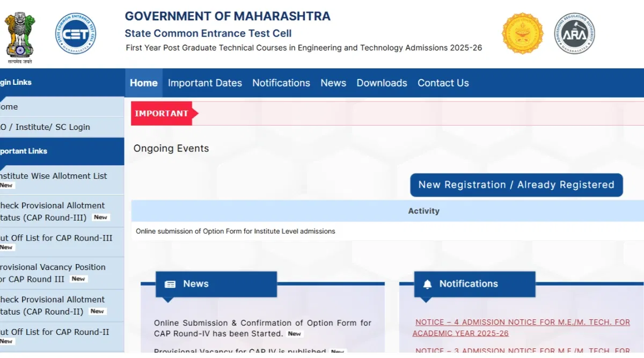Screen dimensions: 644x358
Task: Click the newspaper icon beside News heading
Action: click(x=170, y=284)
